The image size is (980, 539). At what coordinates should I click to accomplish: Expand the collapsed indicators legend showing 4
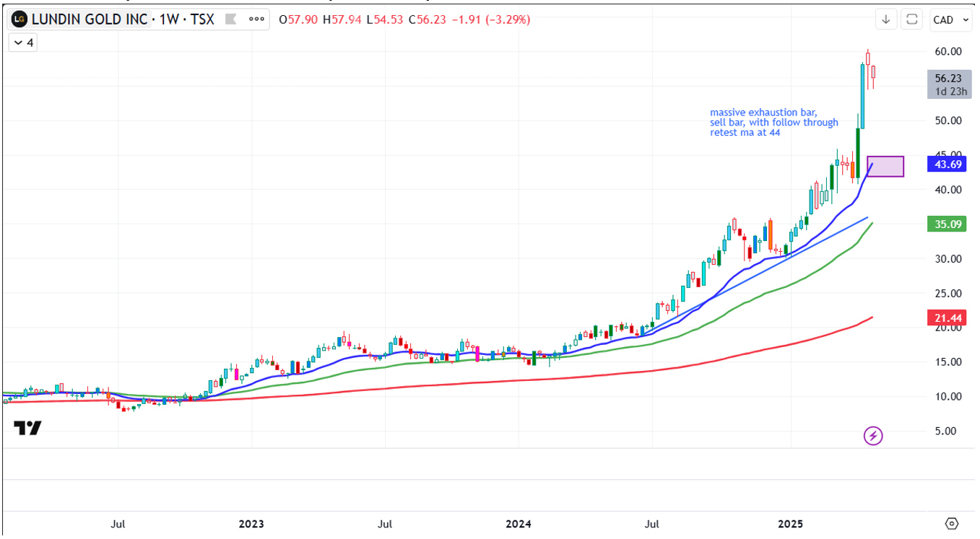23,43
